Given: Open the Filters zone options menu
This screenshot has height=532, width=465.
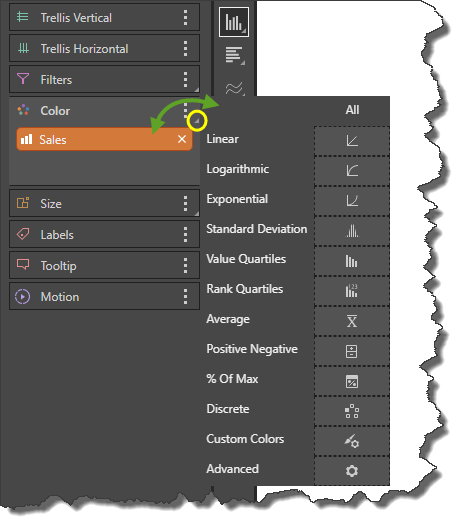Looking at the screenshot, I should [x=185, y=79].
